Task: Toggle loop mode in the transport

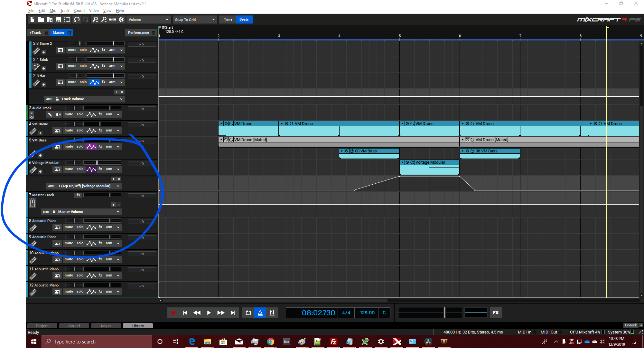Action: pyautogui.click(x=248, y=313)
